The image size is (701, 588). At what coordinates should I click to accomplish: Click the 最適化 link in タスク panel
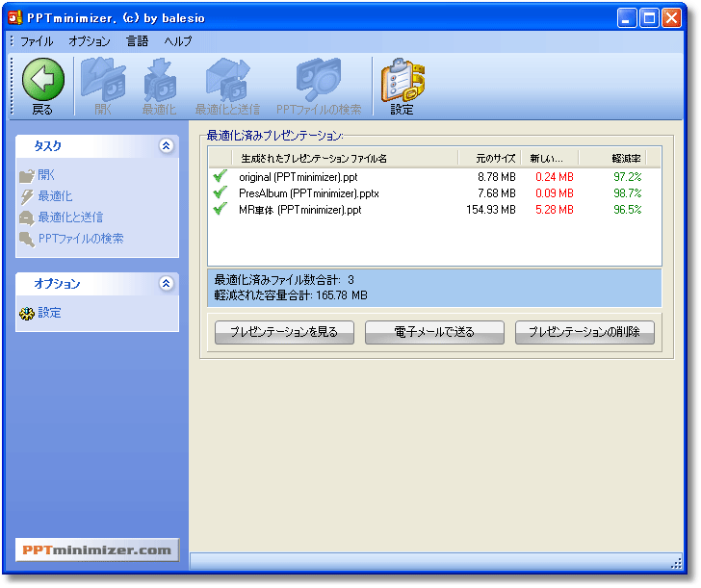click(55, 196)
